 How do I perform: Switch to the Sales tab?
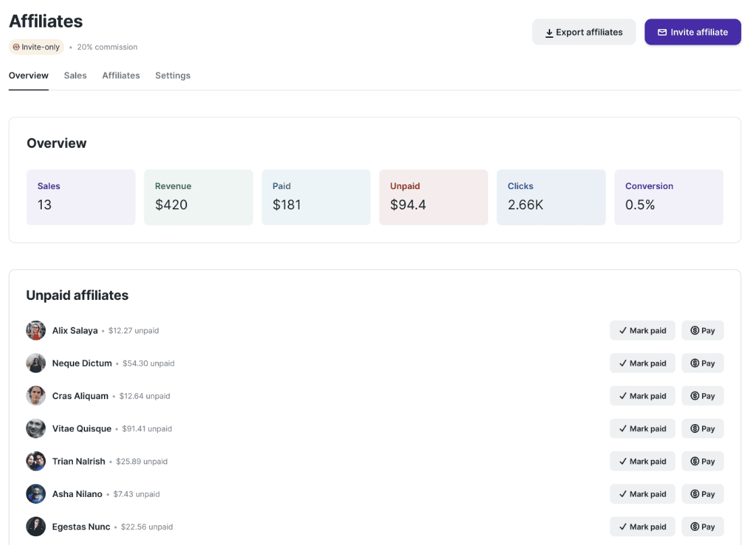pos(75,76)
